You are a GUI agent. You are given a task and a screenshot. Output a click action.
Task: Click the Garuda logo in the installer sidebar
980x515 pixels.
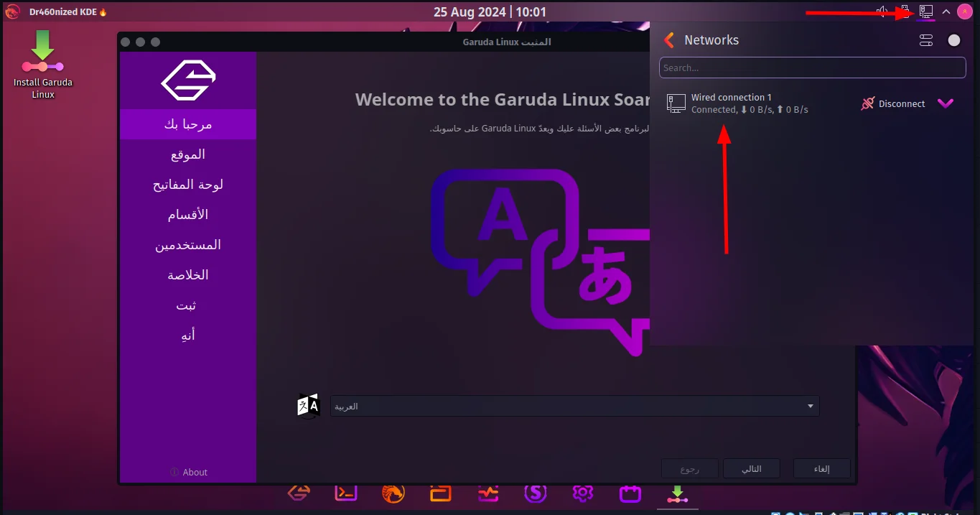[188, 80]
